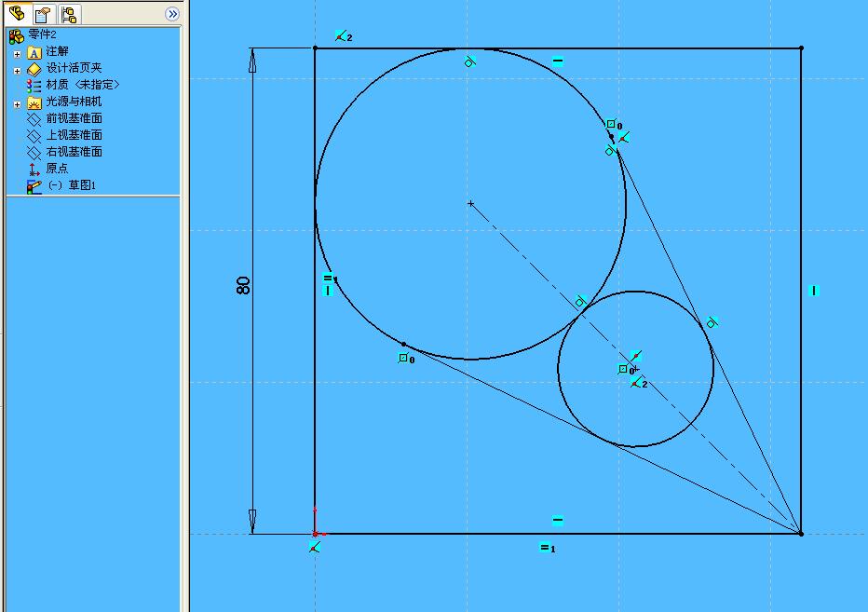Select the 光源与相机 folder icon
868x612 pixels.
pos(34,103)
